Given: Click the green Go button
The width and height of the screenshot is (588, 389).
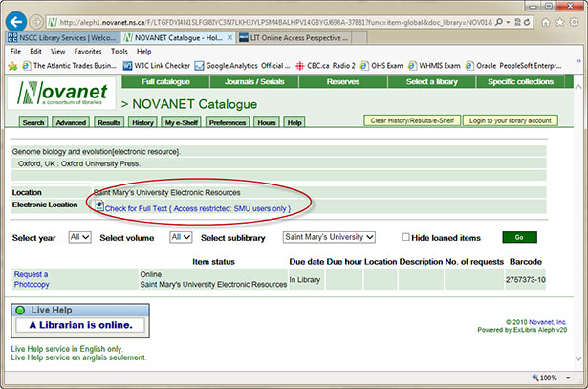Looking at the screenshot, I should 519,237.
